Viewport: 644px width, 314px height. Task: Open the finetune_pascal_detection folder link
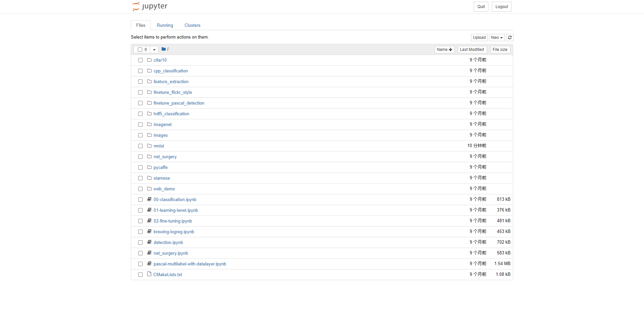click(x=179, y=103)
